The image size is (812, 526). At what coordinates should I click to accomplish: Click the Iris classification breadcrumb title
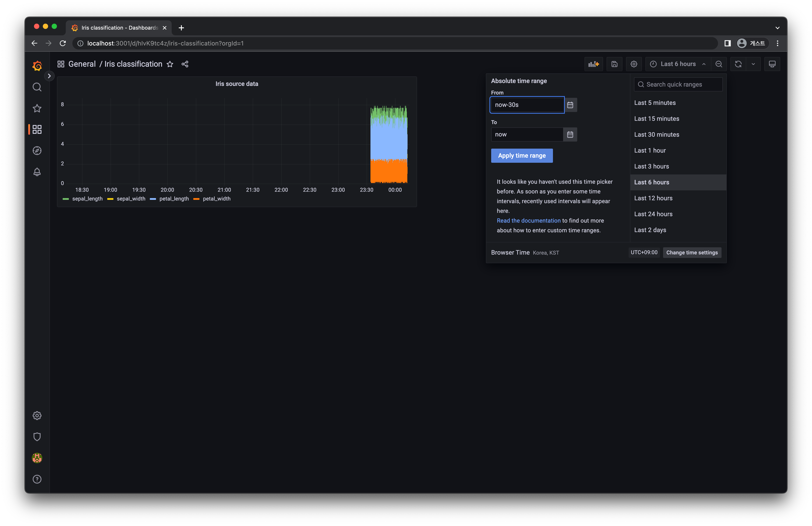click(133, 64)
